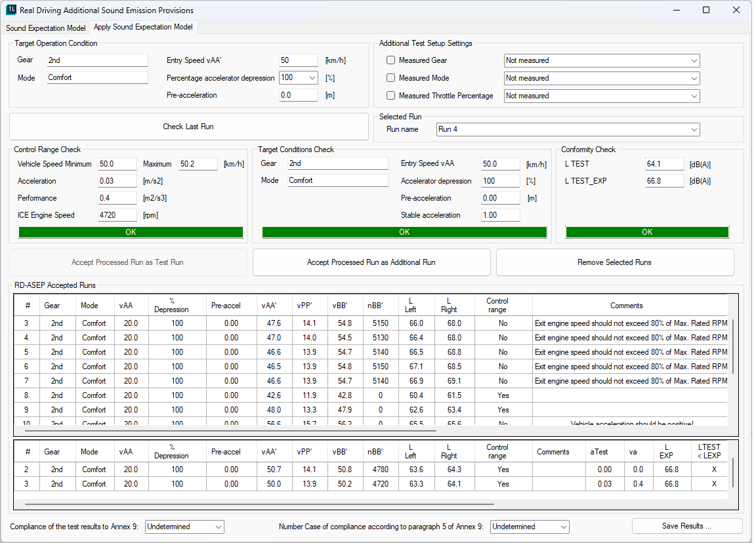
Task: Open Compliance to Annex 9 dropdown
Action: [184, 527]
